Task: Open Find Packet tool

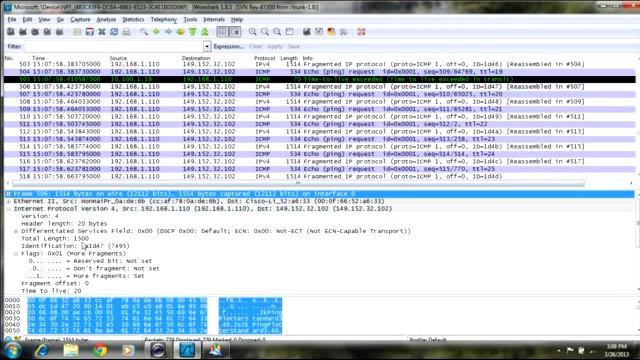Action: click(144, 32)
